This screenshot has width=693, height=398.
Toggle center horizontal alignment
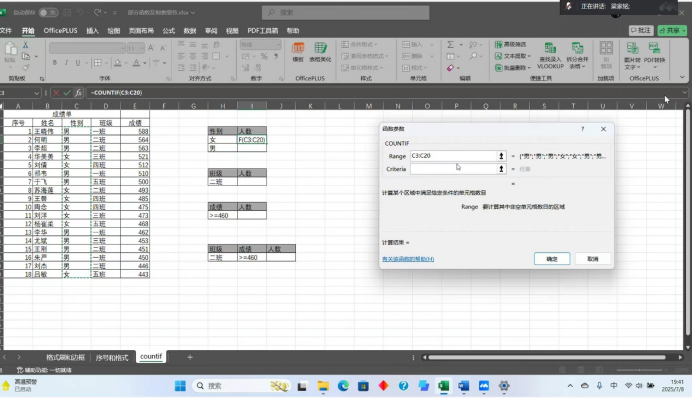click(x=193, y=56)
